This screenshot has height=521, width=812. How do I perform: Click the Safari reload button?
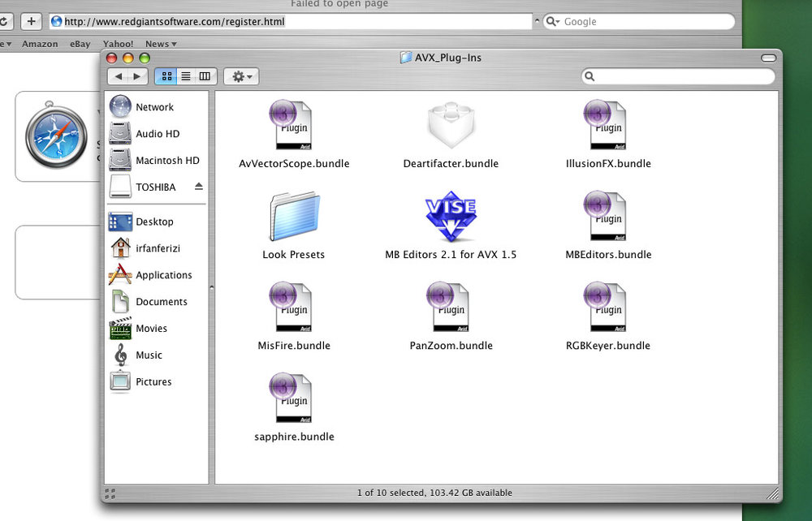[x=5, y=21]
